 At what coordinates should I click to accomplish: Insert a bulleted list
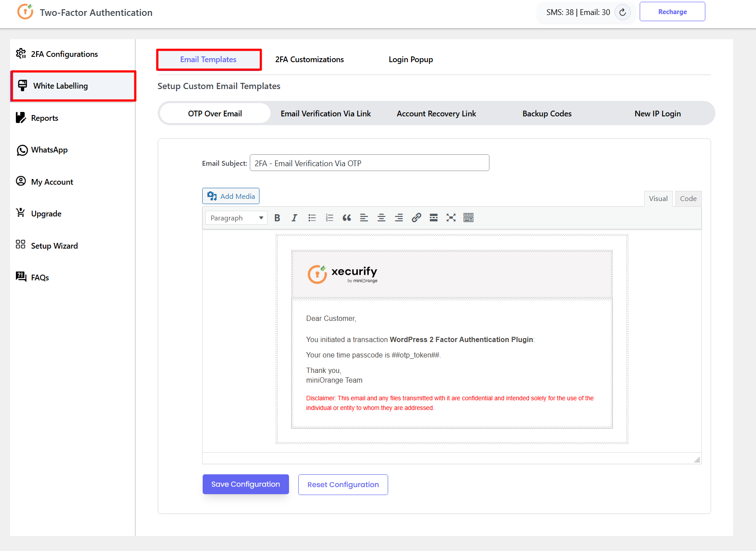[312, 218]
